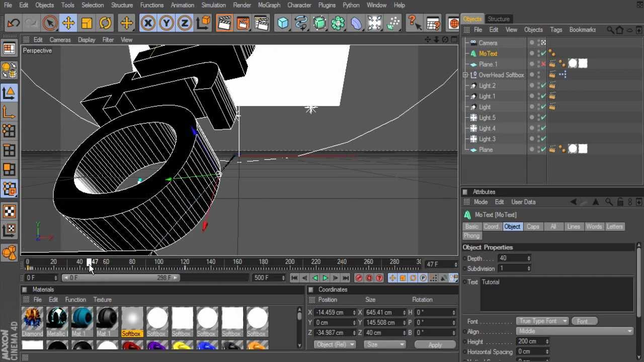Click the record keyframe button
This screenshot has width=644, height=362.
[359, 278]
